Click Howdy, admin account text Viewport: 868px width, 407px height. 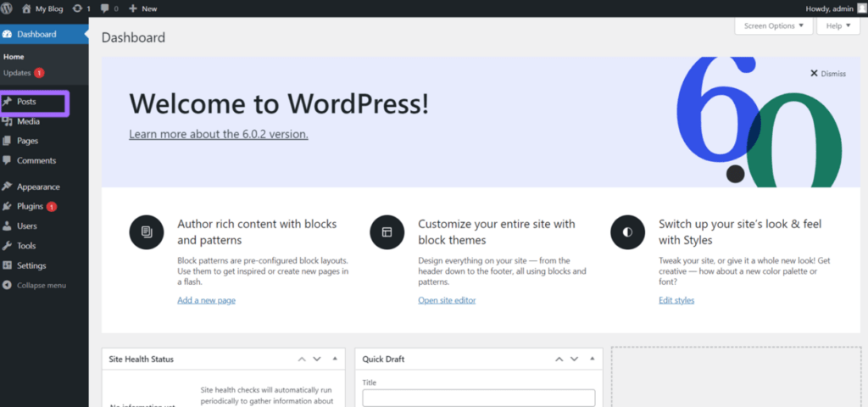click(829, 8)
